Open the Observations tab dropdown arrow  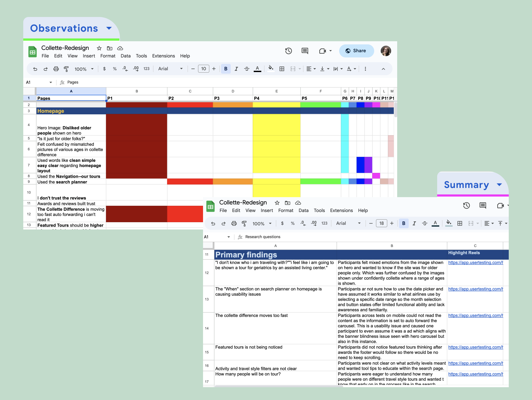pos(109,28)
